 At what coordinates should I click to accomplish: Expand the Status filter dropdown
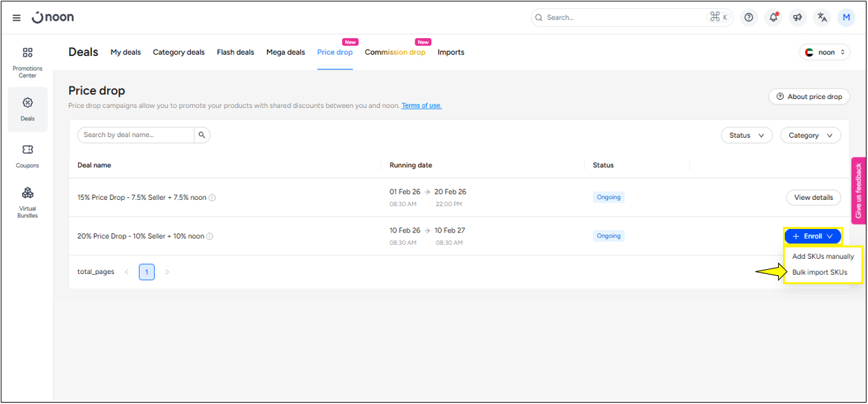[746, 136]
